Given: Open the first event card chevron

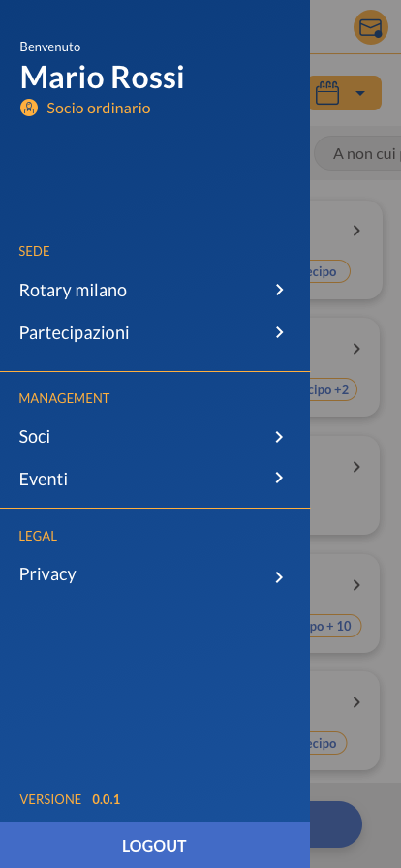Looking at the screenshot, I should [356, 231].
